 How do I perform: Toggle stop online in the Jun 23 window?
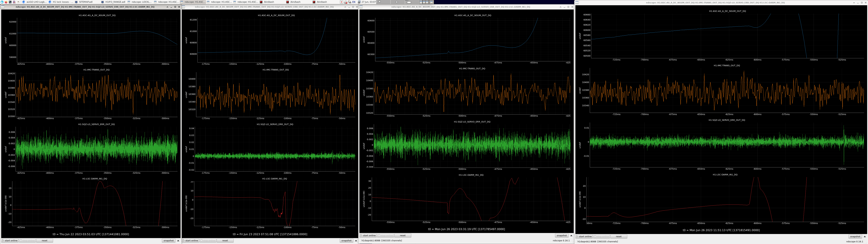(208, 241)
